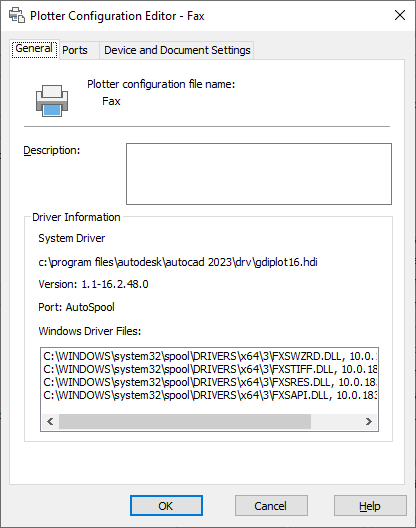Open Help for the plotter editor
Viewport: 416px width, 528px height.
(370, 505)
